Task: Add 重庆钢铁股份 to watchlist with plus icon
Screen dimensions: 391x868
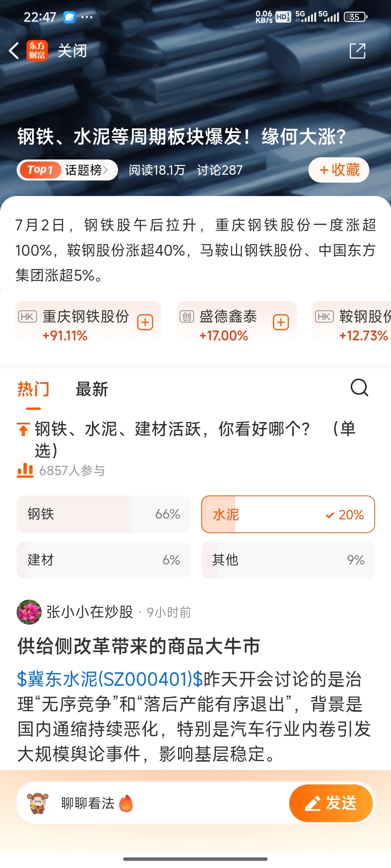Action: point(145,322)
